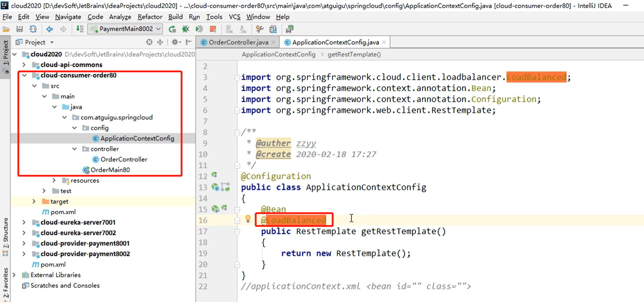This screenshot has width=644, height=302.
Task: Select Scratches and Consoles
Action: coord(65,286)
